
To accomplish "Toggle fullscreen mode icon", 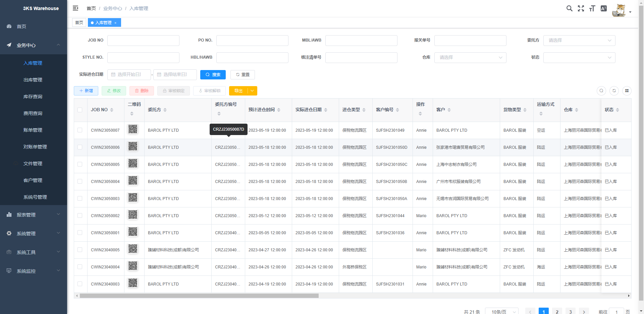I will point(581,8).
